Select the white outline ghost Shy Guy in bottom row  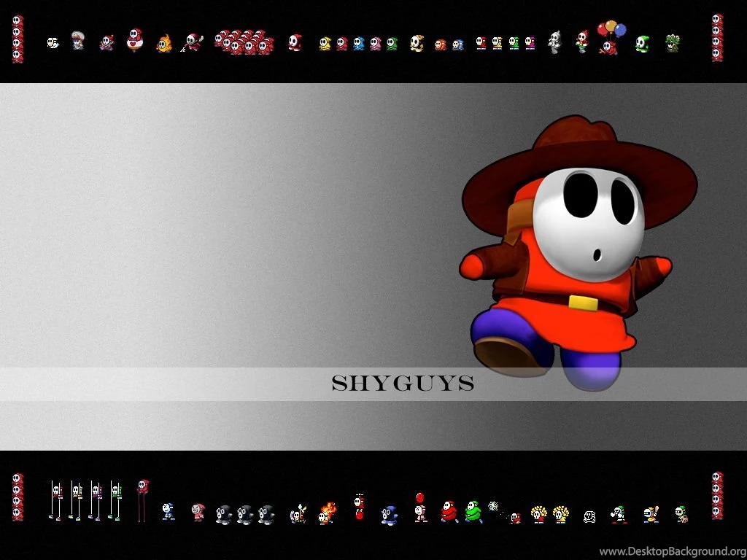[x=589, y=517]
